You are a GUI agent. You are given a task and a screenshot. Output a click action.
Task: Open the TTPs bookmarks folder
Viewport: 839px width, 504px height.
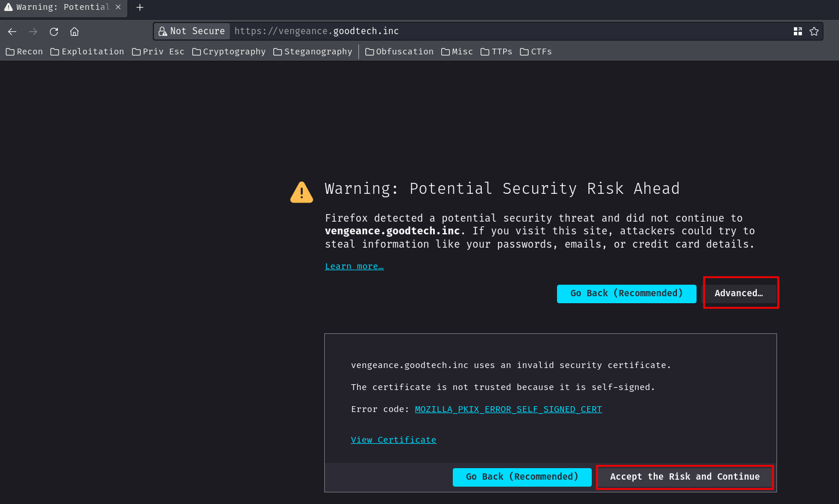(x=497, y=51)
